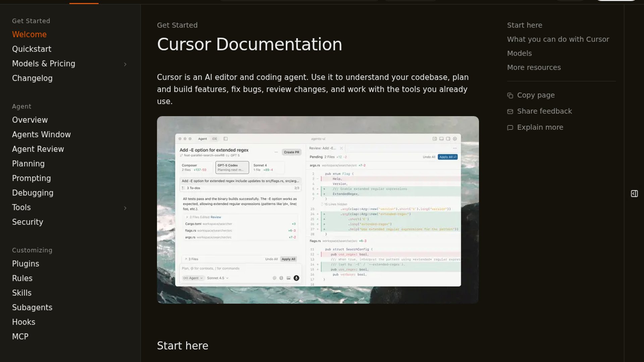Open the Prompting page
Screen dimensions: 644x362
click(32, 178)
